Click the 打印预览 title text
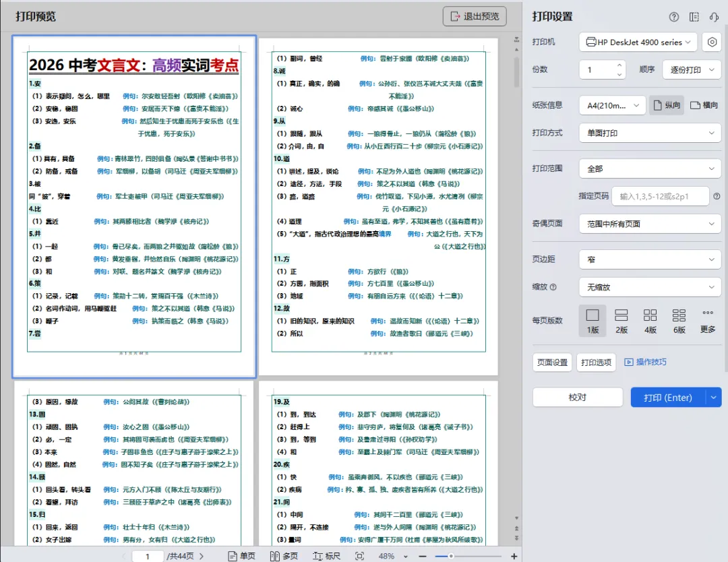This screenshot has height=562, width=728. (x=36, y=17)
